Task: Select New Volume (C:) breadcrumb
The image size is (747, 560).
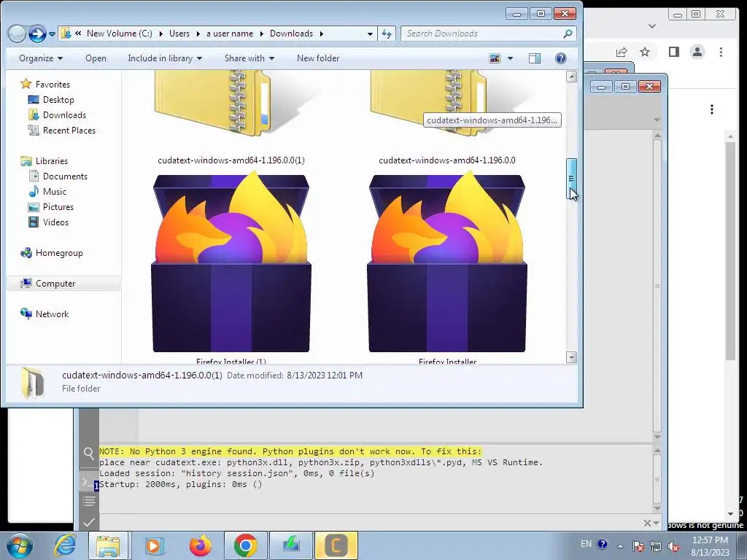Action: pos(119,34)
